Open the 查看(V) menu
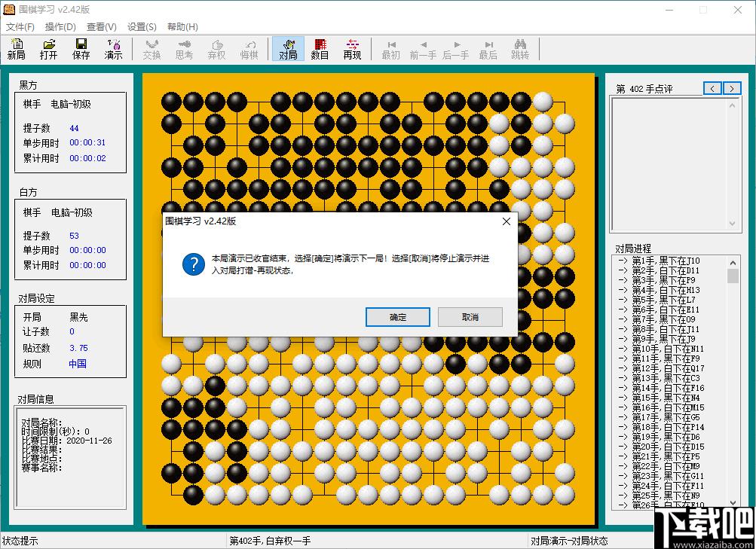This screenshot has width=756, height=549. (x=101, y=27)
